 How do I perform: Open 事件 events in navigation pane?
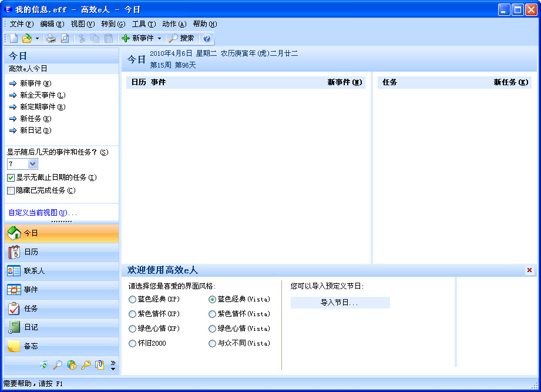62,290
